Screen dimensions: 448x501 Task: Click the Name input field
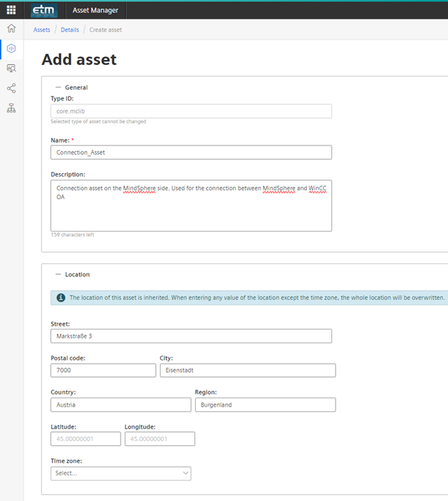[191, 152]
